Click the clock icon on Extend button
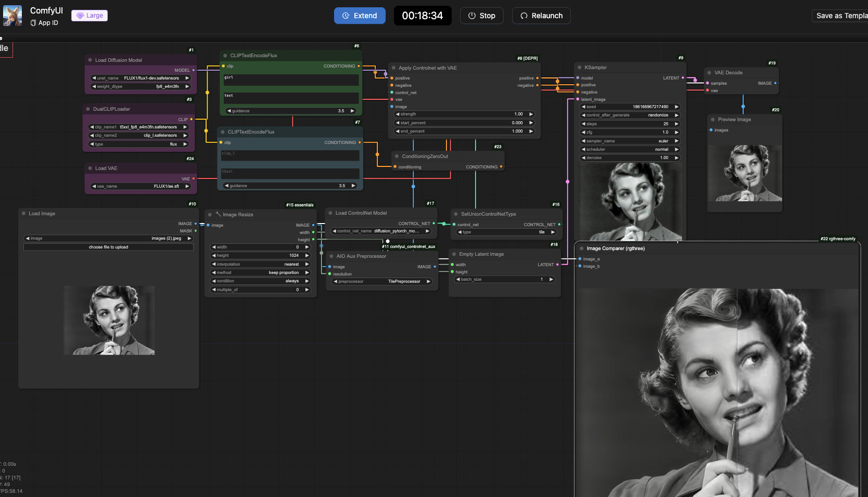The height and width of the screenshot is (497, 868). tap(346, 16)
